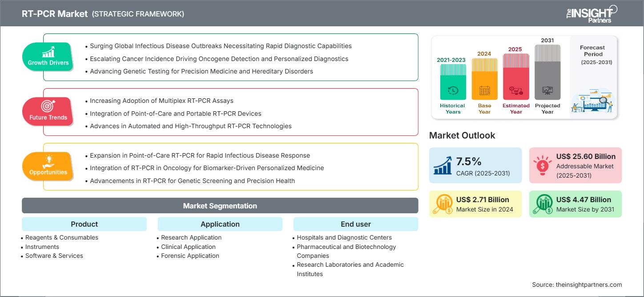644x297 pixels.
Task: Click the Addressable Market dollar-lightbulb icon
Action: [x=542, y=165]
